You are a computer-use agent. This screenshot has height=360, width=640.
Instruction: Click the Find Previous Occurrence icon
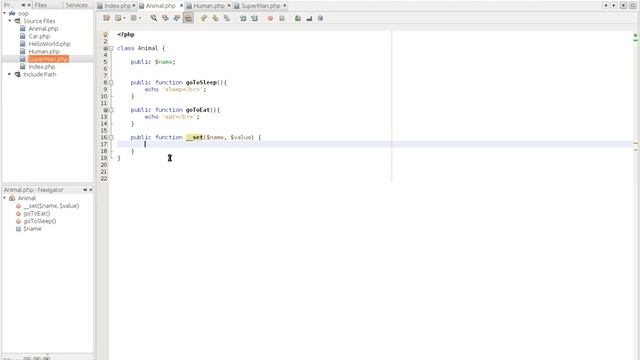coord(165,18)
